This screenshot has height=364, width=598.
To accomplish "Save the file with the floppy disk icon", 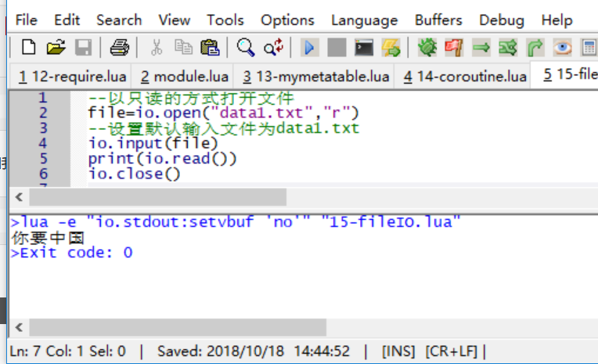I will [83, 48].
